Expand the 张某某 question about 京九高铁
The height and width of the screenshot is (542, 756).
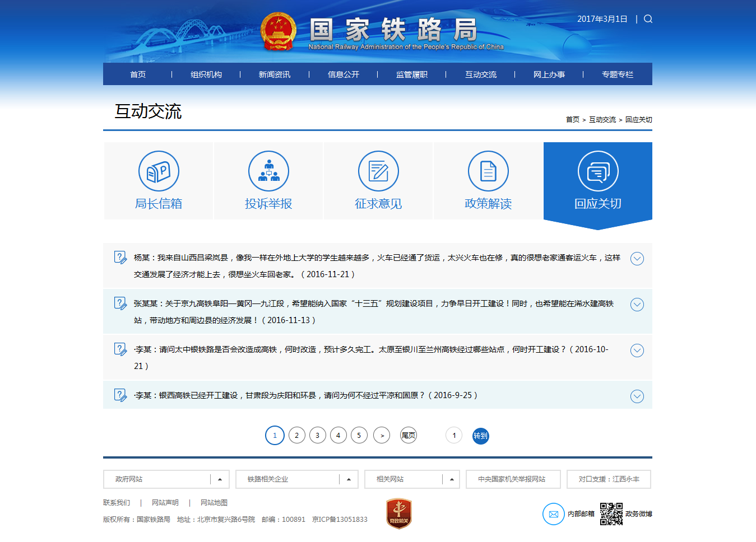click(637, 305)
